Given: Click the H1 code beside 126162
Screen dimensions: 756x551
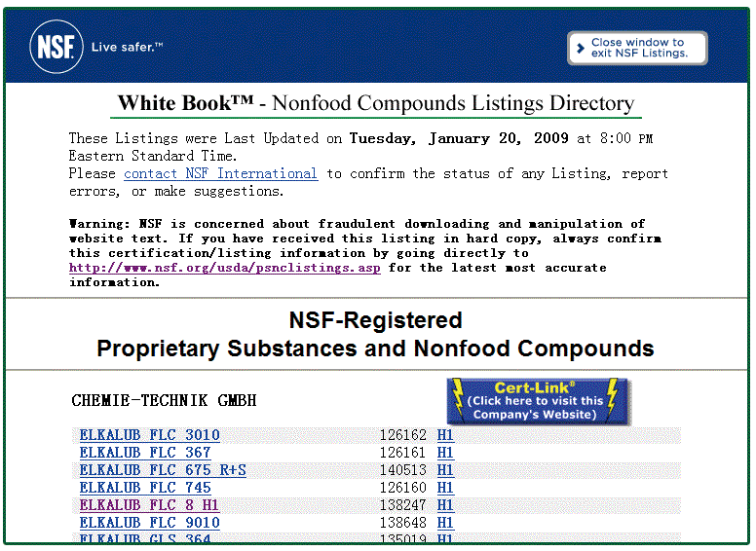Looking at the screenshot, I should (445, 435).
